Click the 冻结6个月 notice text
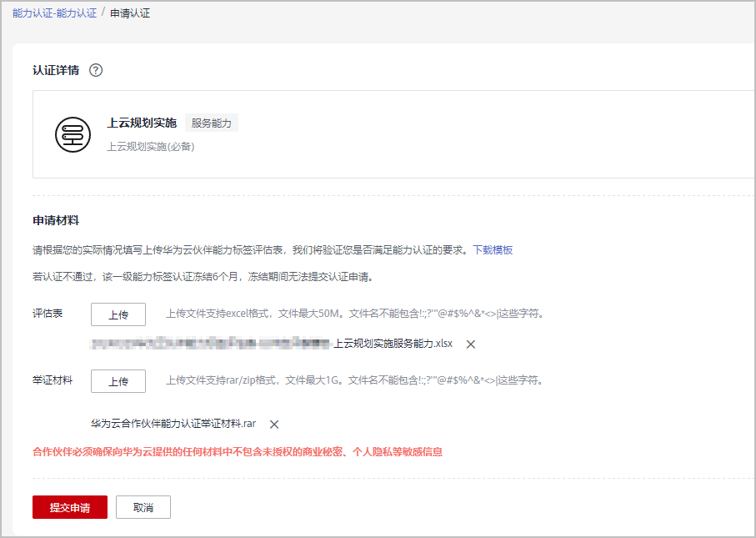Image resolution: width=756 pixels, height=538 pixels. pos(203,277)
